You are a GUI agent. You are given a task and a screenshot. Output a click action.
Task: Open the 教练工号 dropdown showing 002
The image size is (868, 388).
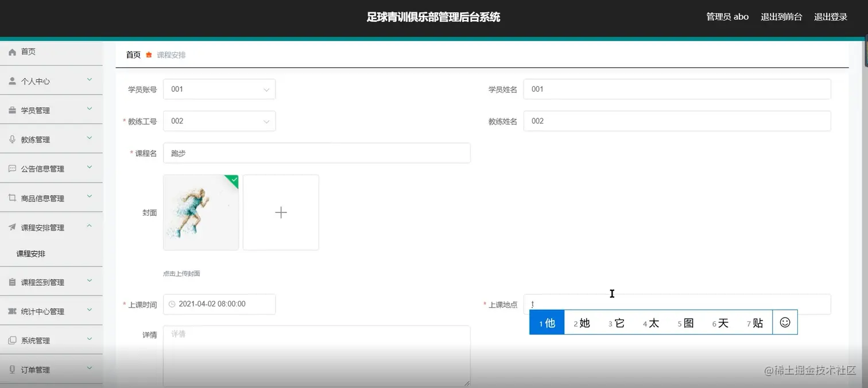pos(219,121)
